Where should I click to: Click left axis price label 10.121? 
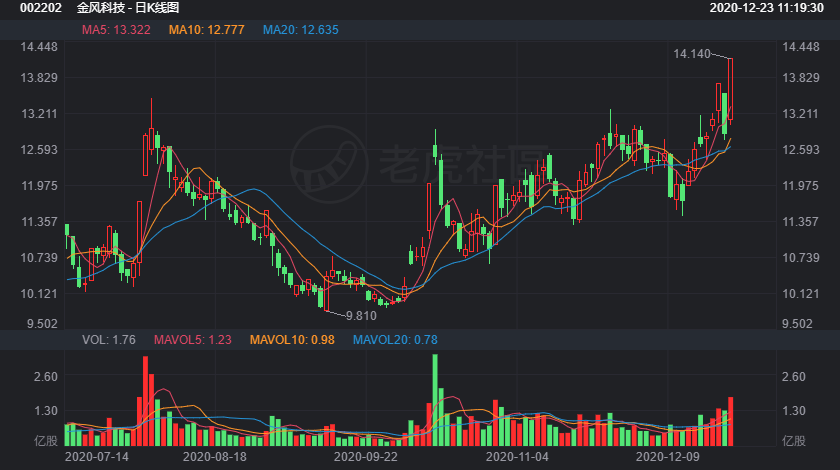[x=39, y=294]
